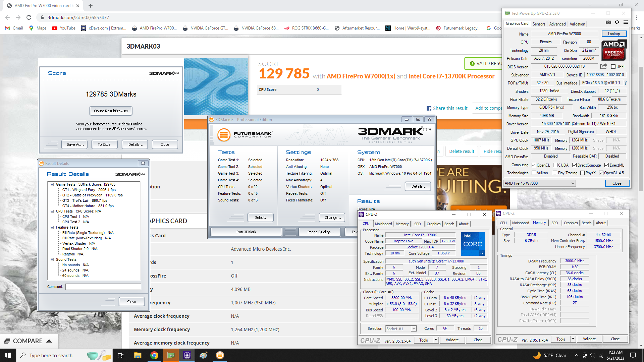Click inside the Comment input field
Screen dimensions: 644x362
[103, 287]
